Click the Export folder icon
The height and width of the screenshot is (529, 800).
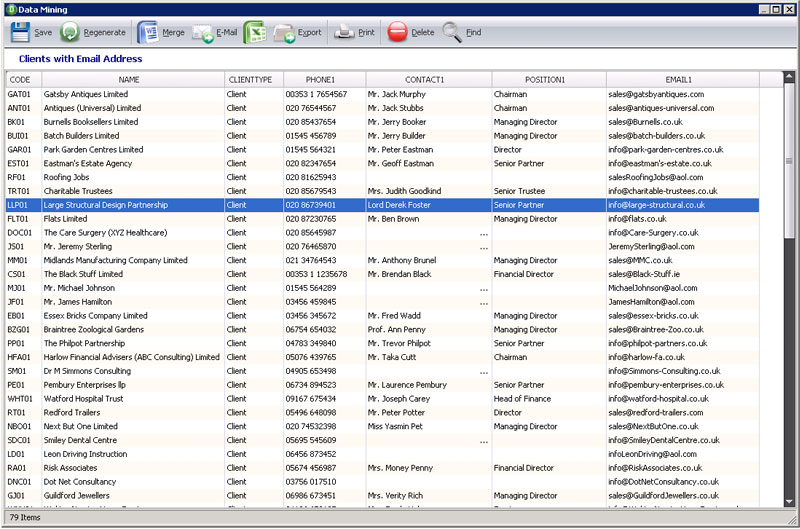(x=284, y=34)
